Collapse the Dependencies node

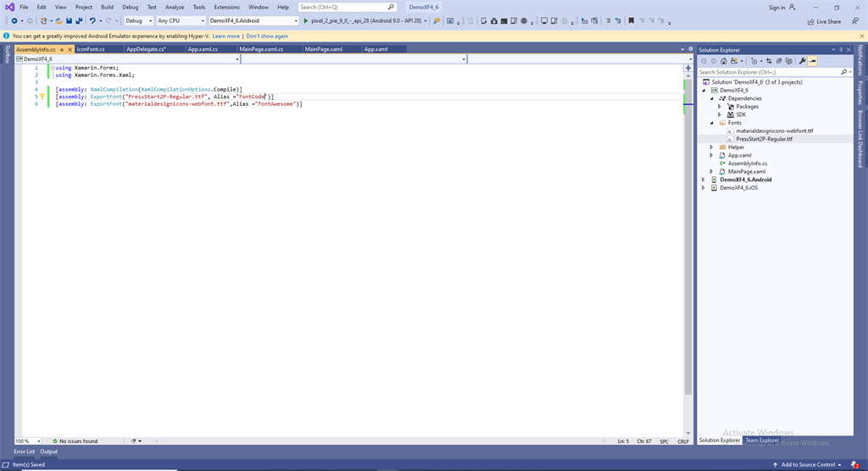pos(712,98)
